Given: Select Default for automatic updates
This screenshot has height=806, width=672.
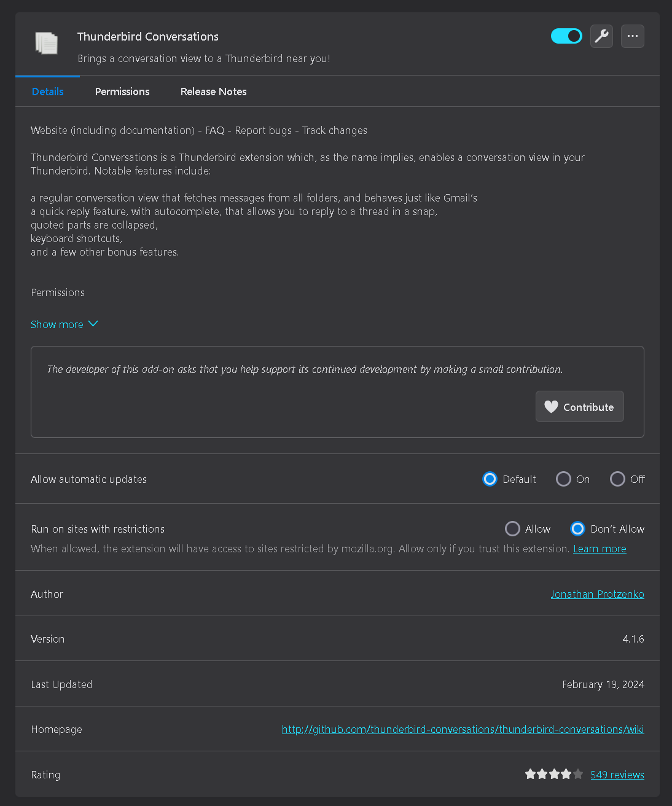Looking at the screenshot, I should (x=490, y=479).
